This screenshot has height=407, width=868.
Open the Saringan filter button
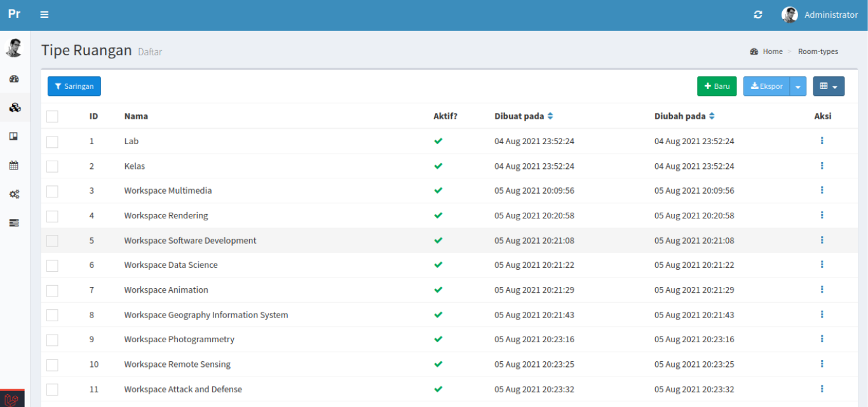coord(74,86)
